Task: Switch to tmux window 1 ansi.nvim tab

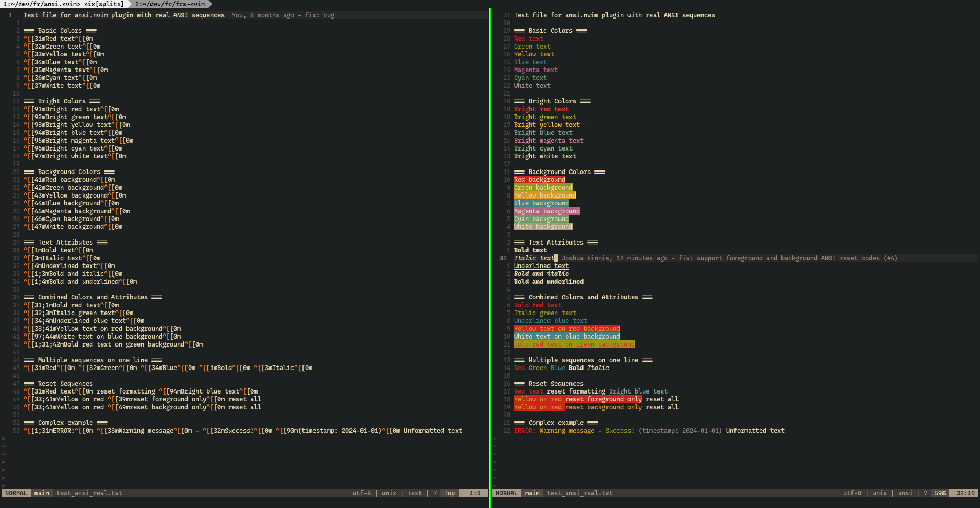Action: (64, 4)
